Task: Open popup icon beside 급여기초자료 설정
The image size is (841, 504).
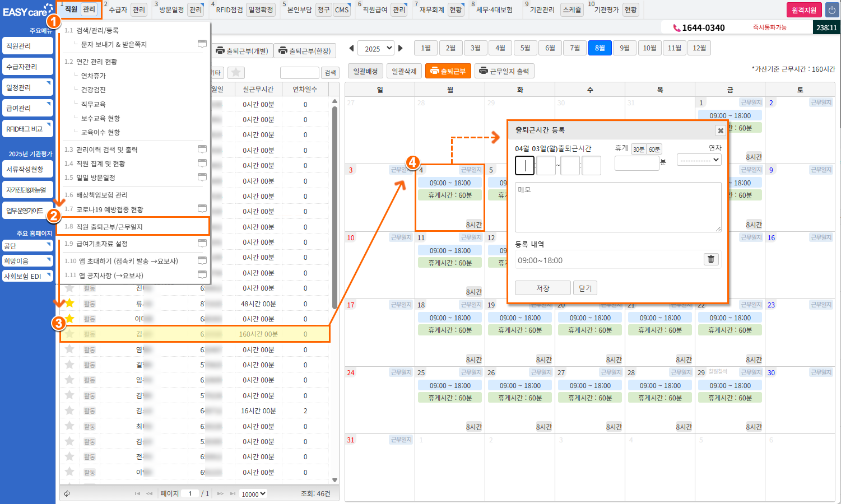Action: 202,243
